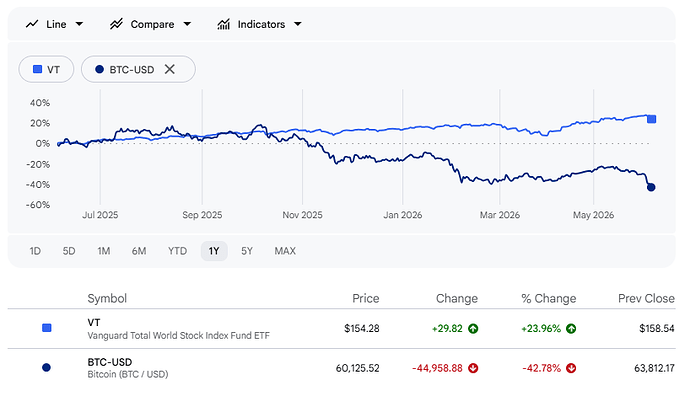The width and height of the screenshot is (690, 396).
Task: Select the 1Y time range
Action: pyautogui.click(x=214, y=251)
